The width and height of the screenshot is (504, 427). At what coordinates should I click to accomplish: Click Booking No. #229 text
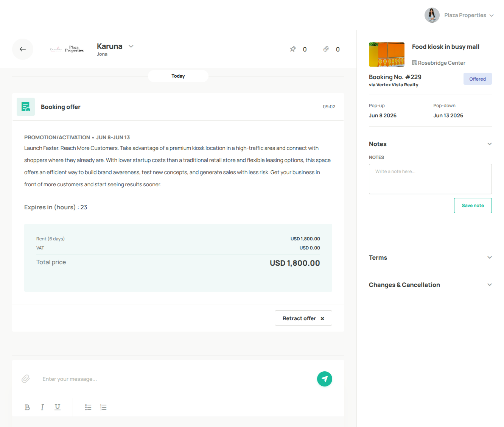coord(395,77)
